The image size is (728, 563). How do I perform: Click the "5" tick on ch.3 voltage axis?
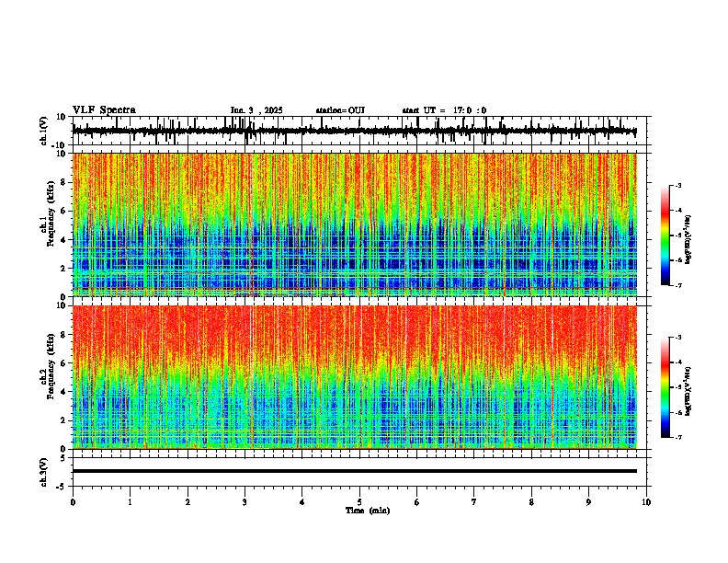pos(64,457)
